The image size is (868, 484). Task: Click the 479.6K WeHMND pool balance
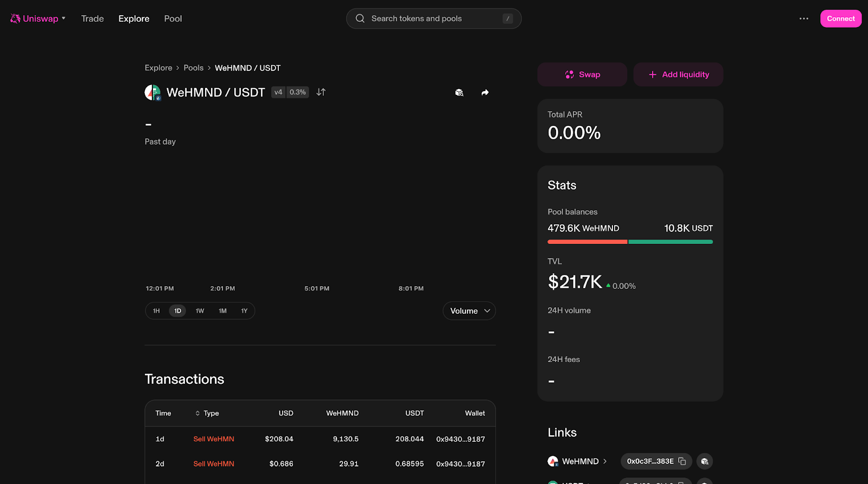tap(583, 228)
